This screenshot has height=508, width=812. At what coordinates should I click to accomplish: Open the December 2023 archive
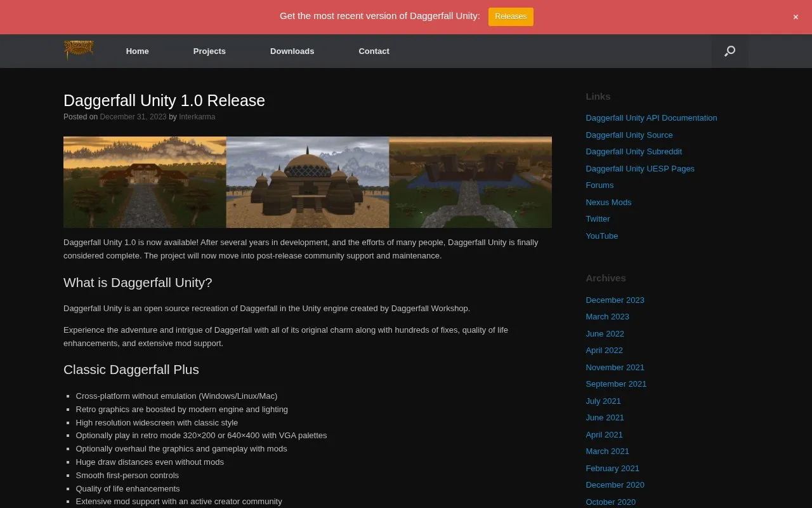615,300
